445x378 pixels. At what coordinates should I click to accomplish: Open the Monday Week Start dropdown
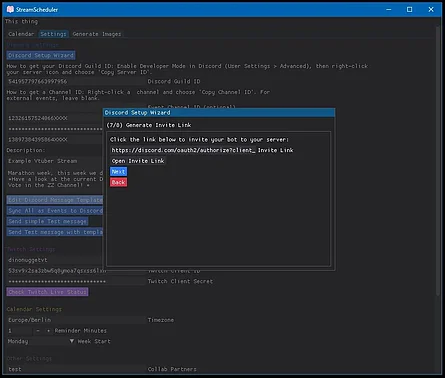(x=41, y=341)
